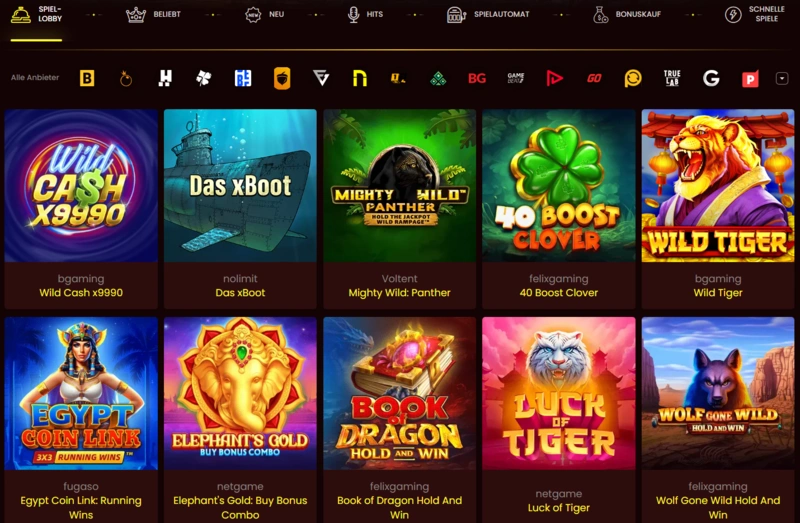This screenshot has height=523, width=800.
Task: Open the Wild Tiger game thumbnail
Action: [x=718, y=186]
